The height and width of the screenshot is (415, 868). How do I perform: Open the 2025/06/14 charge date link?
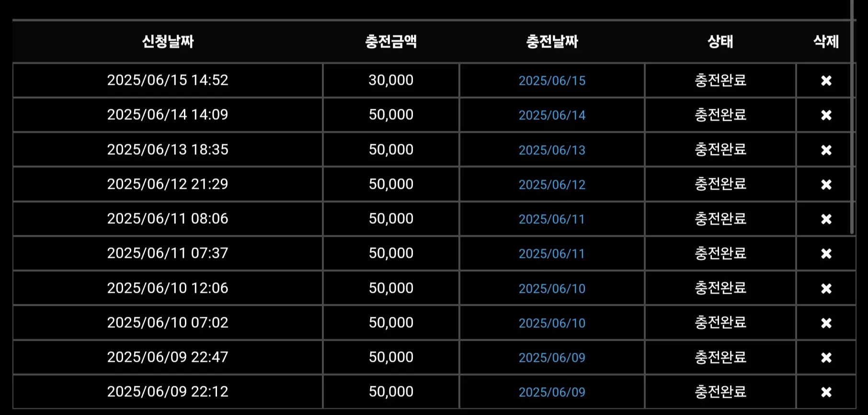tap(552, 115)
